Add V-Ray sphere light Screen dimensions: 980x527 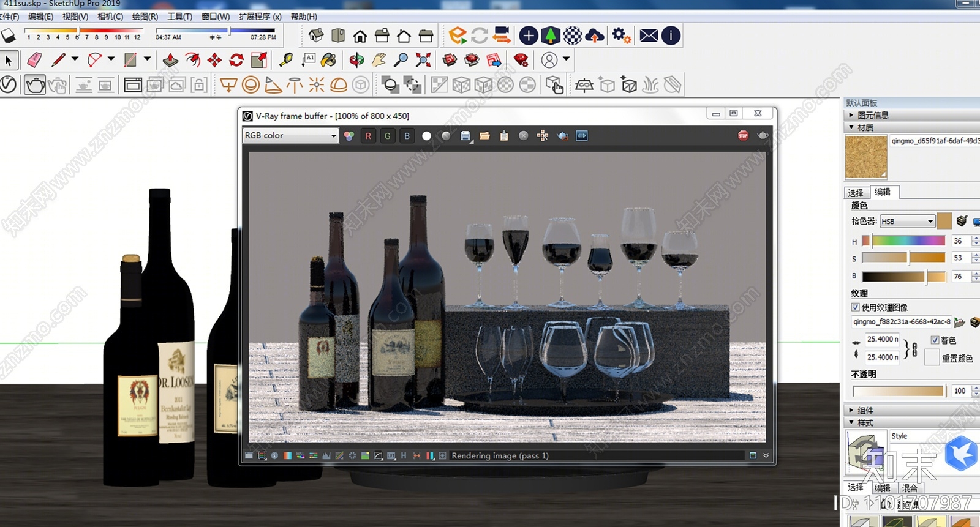coord(251,84)
